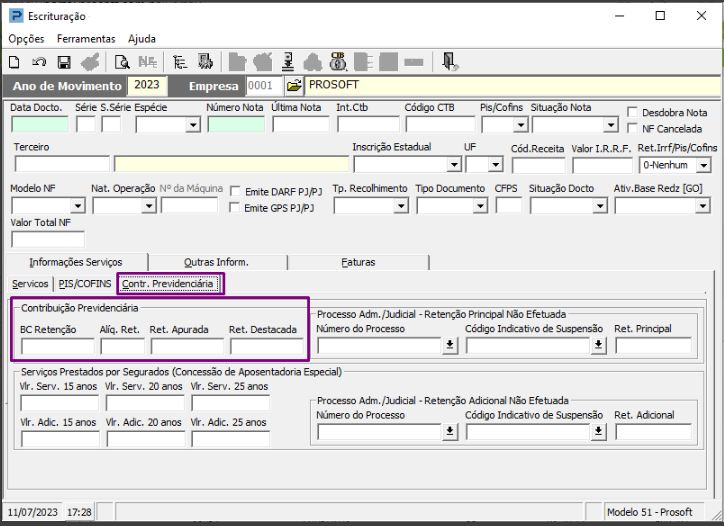The image size is (724, 526).
Task: Switch to the Faturas tab
Action: [358, 262]
